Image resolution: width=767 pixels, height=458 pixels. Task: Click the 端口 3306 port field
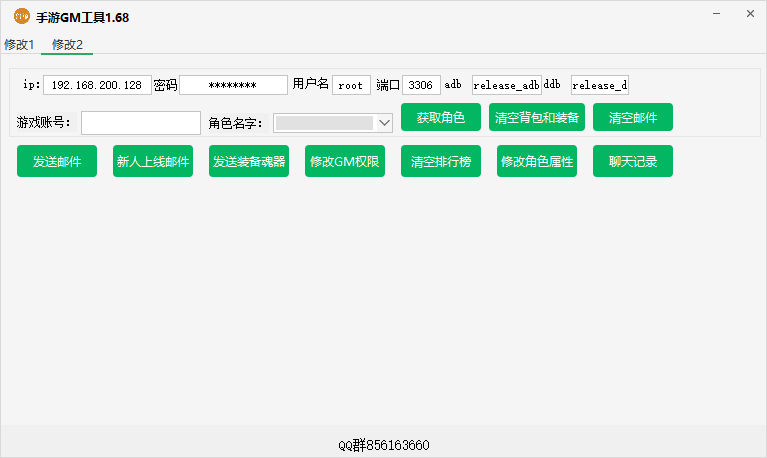(x=421, y=85)
